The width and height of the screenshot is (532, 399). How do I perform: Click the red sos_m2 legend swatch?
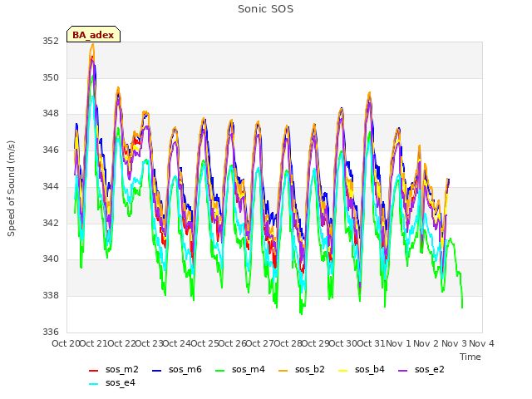point(93,371)
